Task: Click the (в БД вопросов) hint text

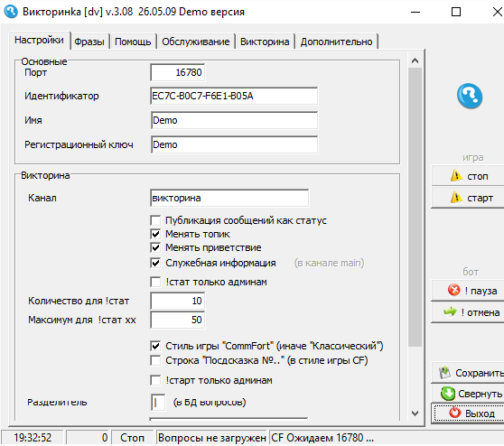Action: [210, 402]
